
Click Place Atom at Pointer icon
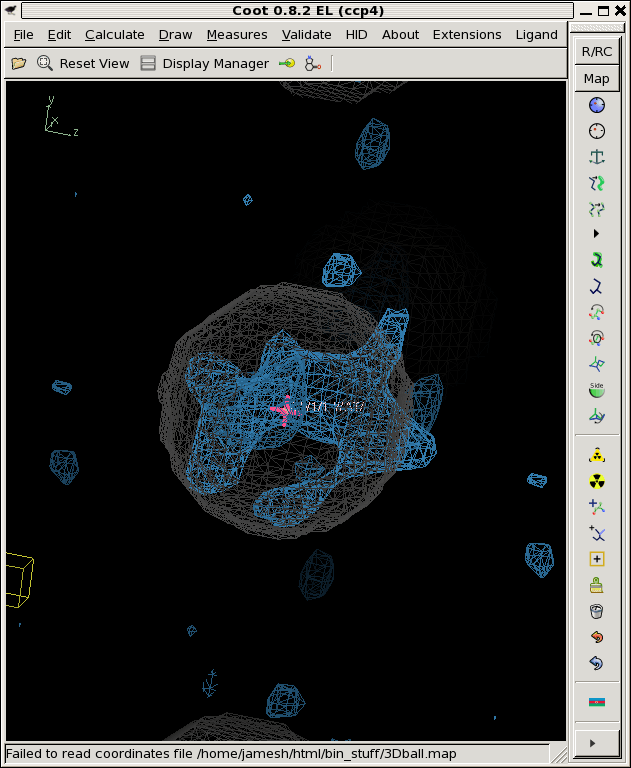597,559
